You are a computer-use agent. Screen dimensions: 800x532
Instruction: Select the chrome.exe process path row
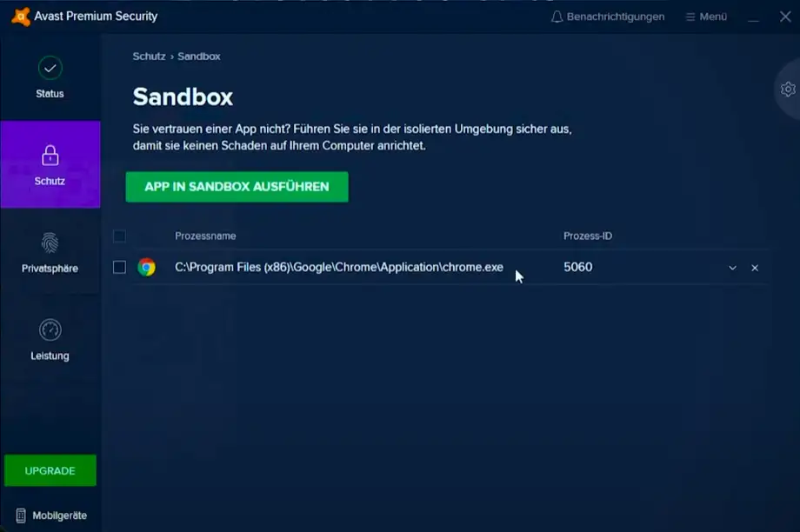pyautogui.click(x=339, y=268)
